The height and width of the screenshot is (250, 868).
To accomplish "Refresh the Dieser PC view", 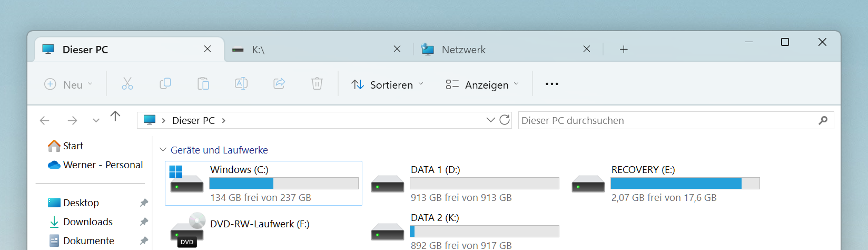I will coord(505,120).
